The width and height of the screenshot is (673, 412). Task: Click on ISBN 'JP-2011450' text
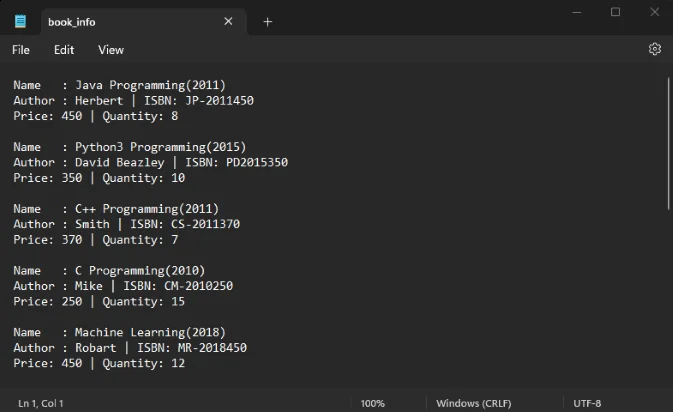pyautogui.click(x=219, y=100)
